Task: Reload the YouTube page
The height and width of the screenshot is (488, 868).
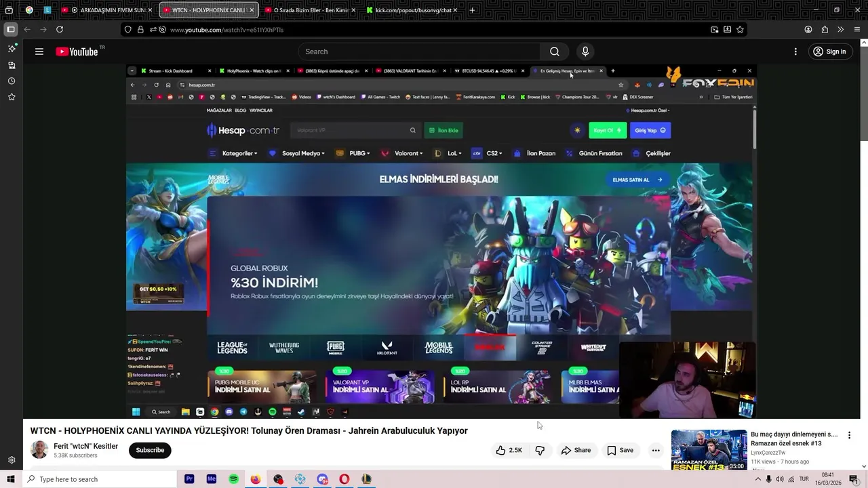Action: tap(60, 29)
